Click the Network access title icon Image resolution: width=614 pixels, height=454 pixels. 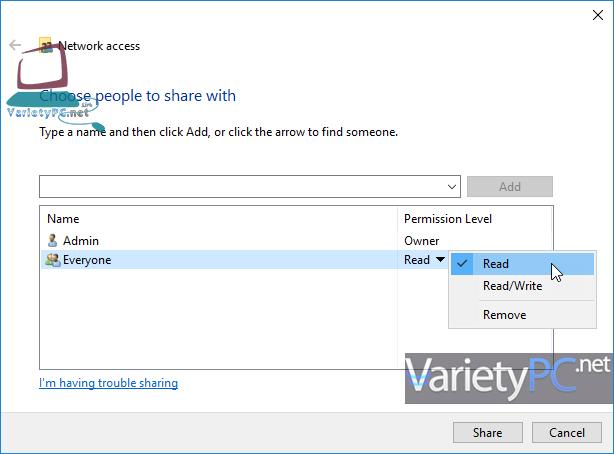(x=45, y=45)
